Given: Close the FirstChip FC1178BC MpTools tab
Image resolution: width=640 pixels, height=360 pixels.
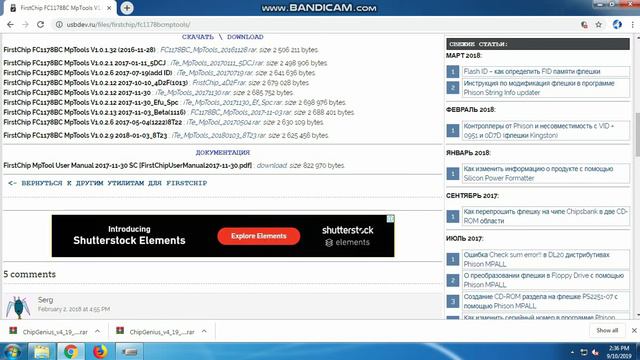Looking at the screenshot, I should coord(109,8).
